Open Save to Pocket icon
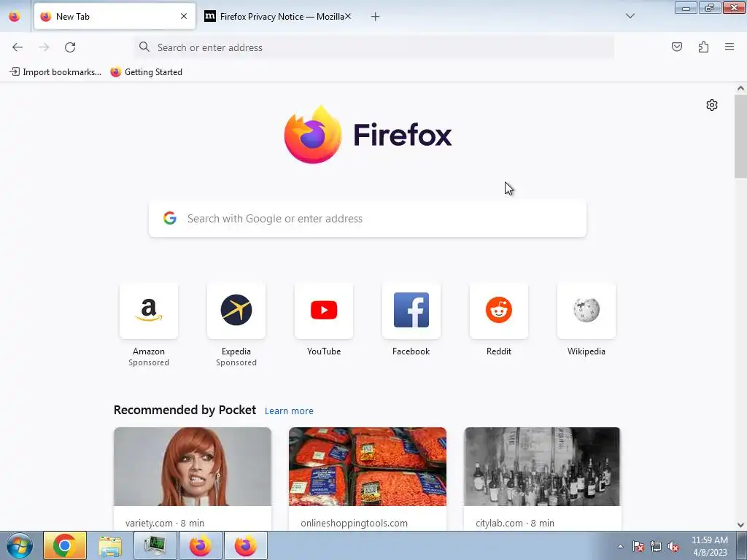747x560 pixels. click(x=676, y=47)
